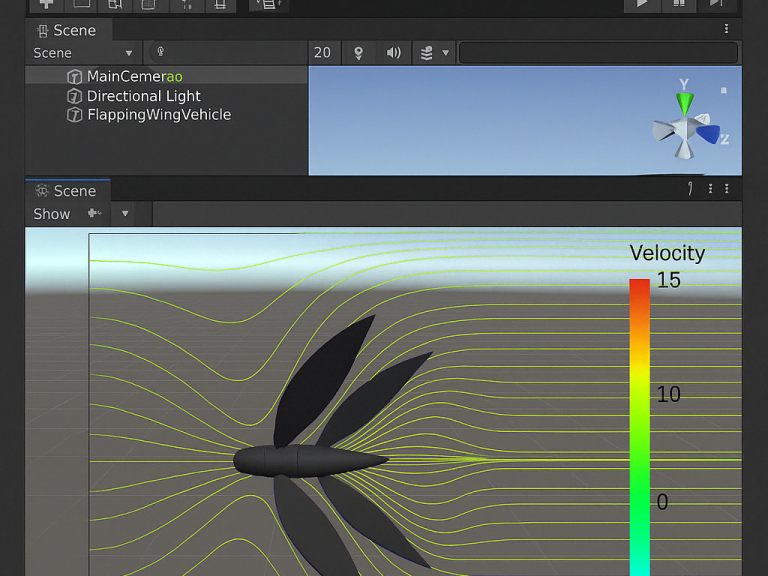Image resolution: width=768 pixels, height=576 pixels.
Task: Toggle scene audio with the speaker icon
Action: click(393, 53)
